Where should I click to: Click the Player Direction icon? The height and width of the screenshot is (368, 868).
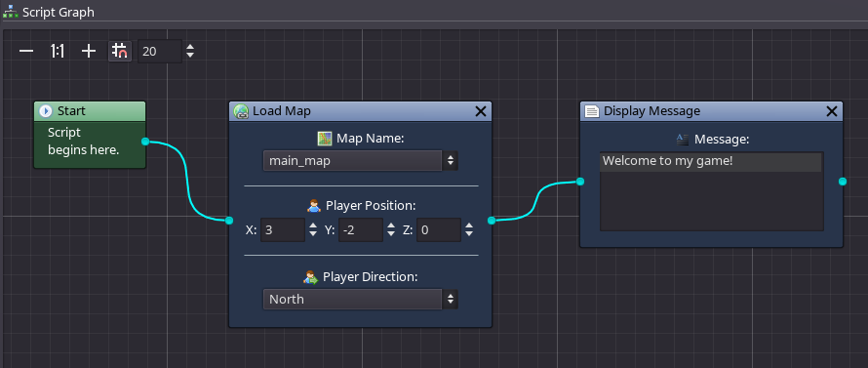(x=311, y=276)
